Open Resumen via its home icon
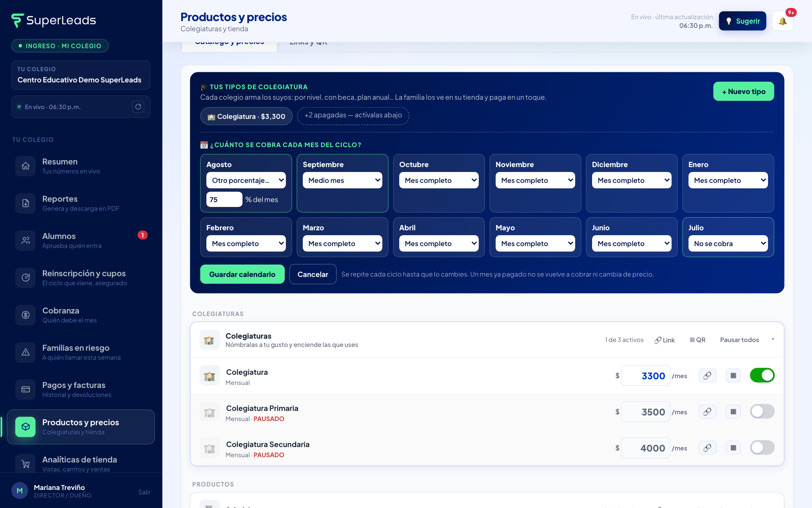This screenshot has height=508, width=812. click(26, 166)
